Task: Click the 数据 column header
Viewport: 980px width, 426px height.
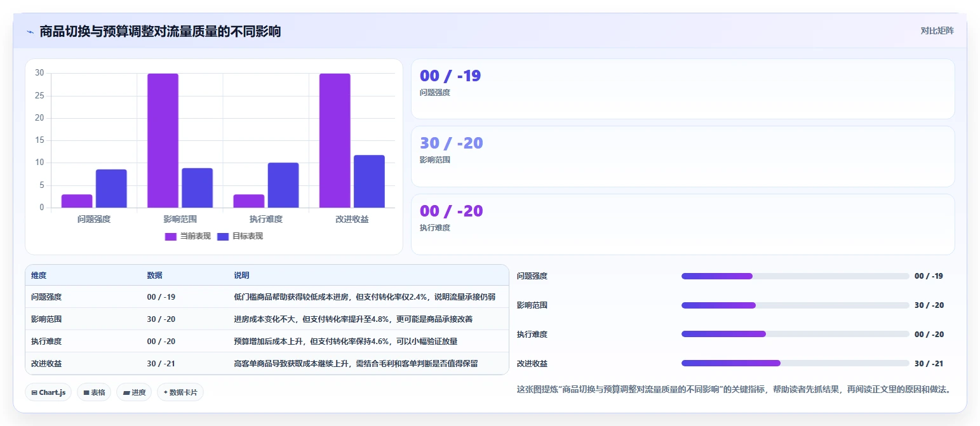Action: tap(155, 276)
